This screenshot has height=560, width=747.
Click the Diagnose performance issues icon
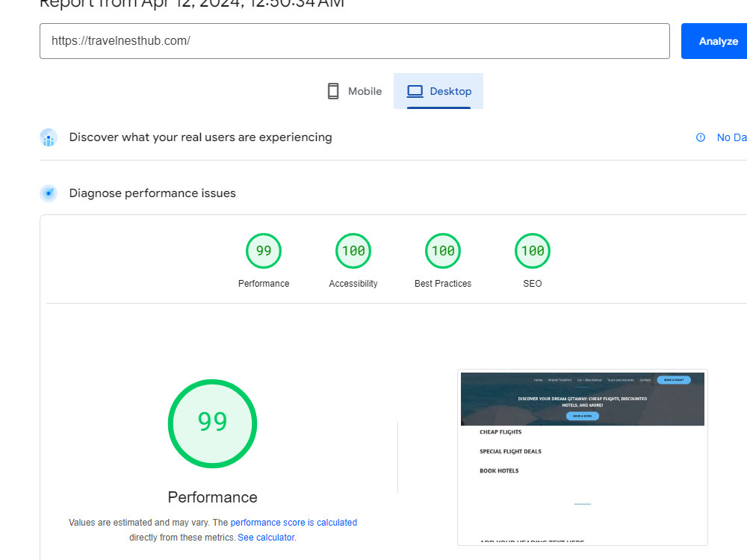click(49, 193)
